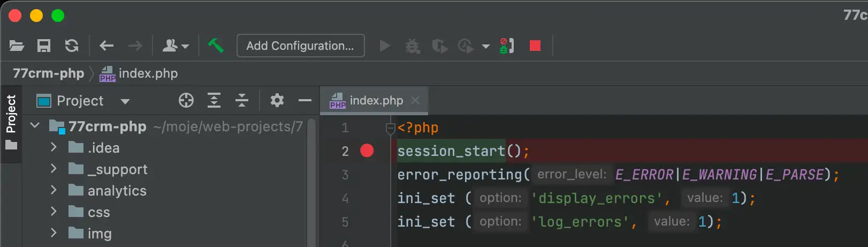
Task: Click the Add Configuration... button
Action: pyautogui.click(x=300, y=46)
